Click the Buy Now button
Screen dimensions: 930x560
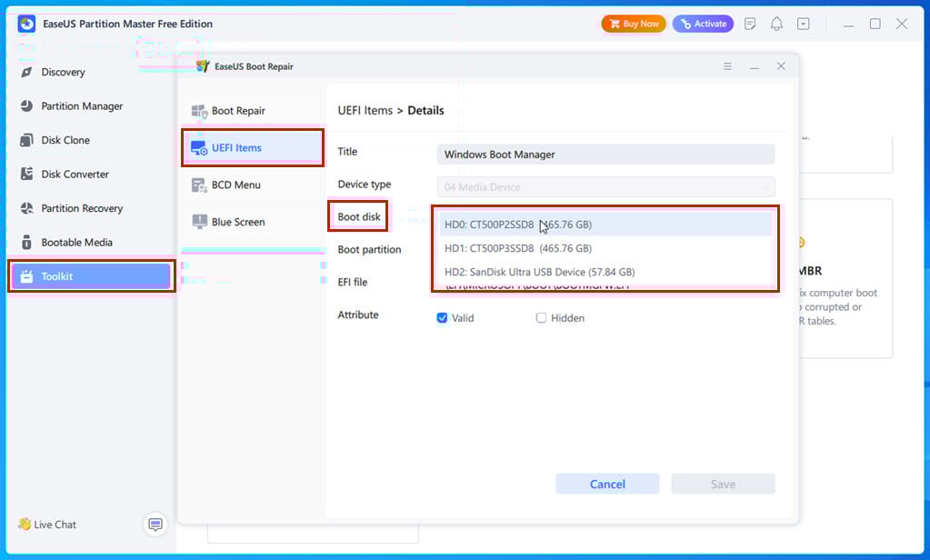coord(634,24)
